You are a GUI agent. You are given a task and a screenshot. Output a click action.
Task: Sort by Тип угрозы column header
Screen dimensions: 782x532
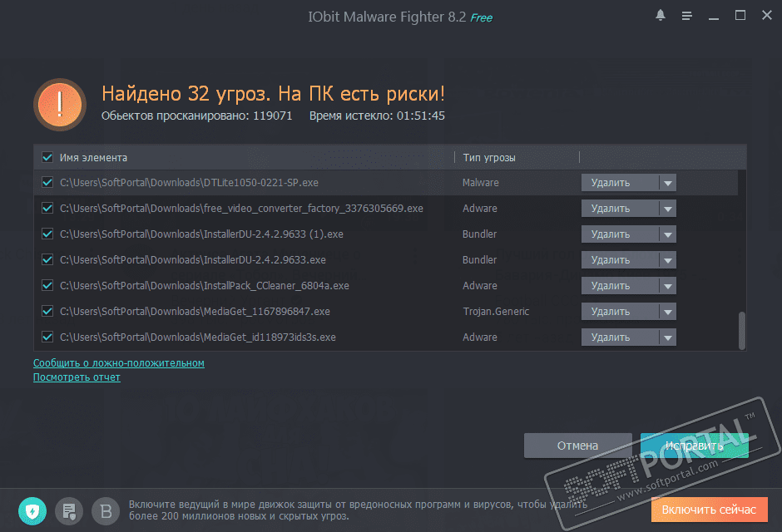pos(489,157)
